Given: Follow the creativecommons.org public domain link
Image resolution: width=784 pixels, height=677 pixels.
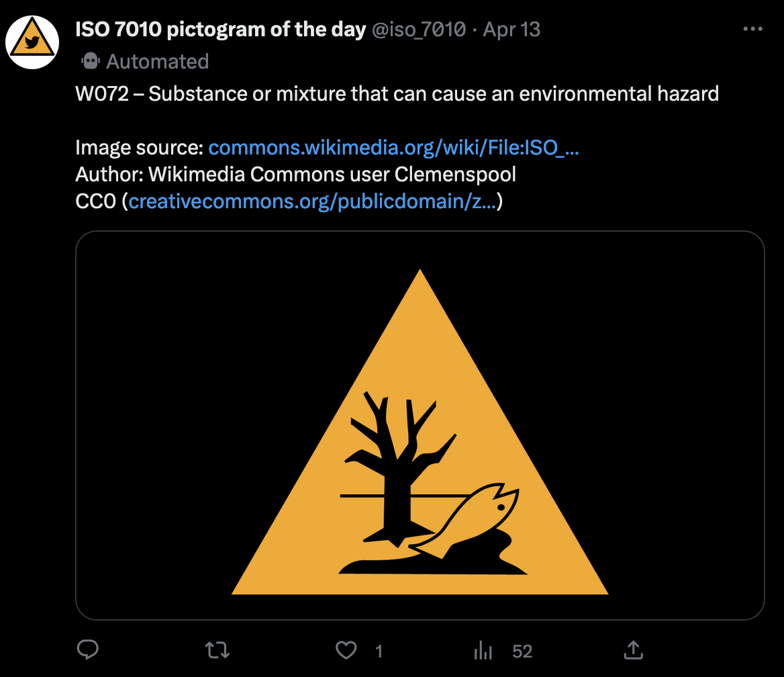Looking at the screenshot, I should (312, 201).
